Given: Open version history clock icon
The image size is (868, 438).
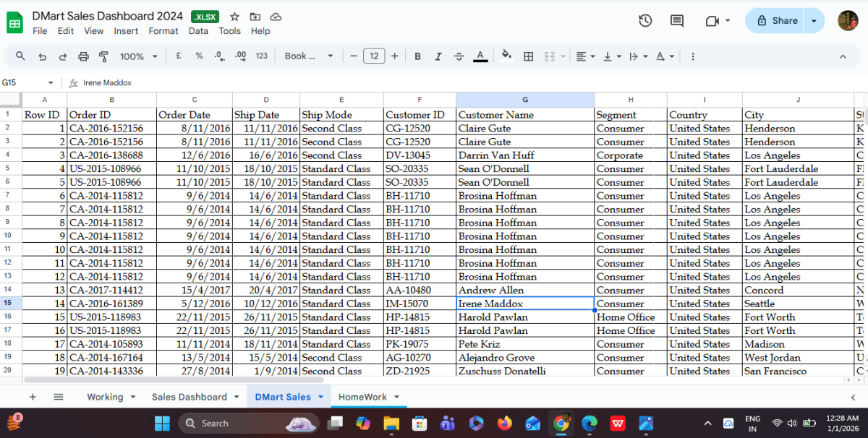Looking at the screenshot, I should pyautogui.click(x=645, y=21).
